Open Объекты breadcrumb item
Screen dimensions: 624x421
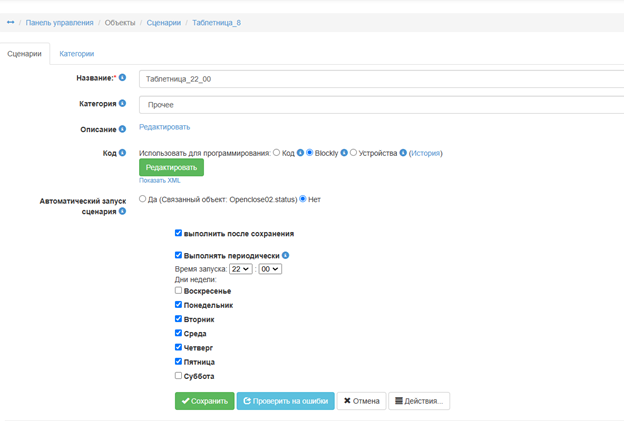(x=120, y=23)
